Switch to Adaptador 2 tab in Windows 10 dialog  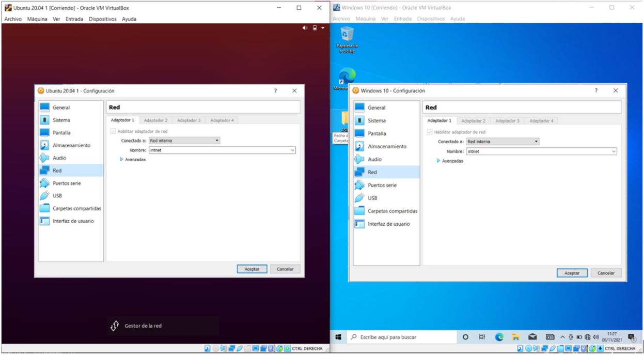(x=473, y=121)
